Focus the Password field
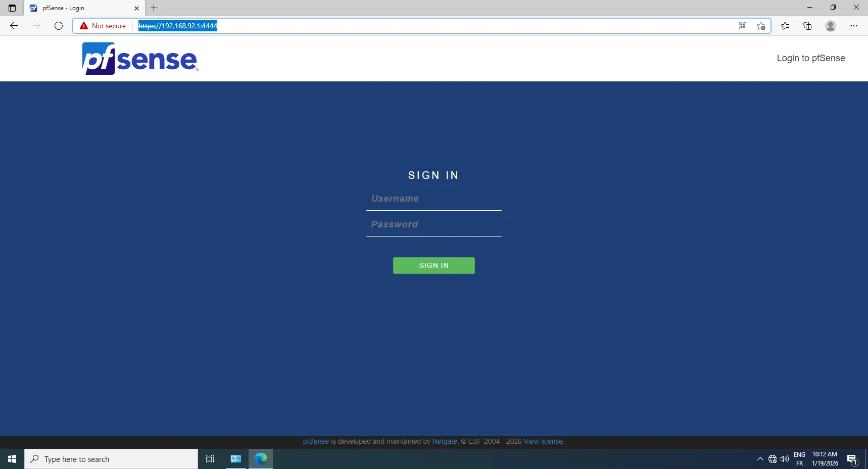The height and width of the screenshot is (469, 868). (434, 224)
